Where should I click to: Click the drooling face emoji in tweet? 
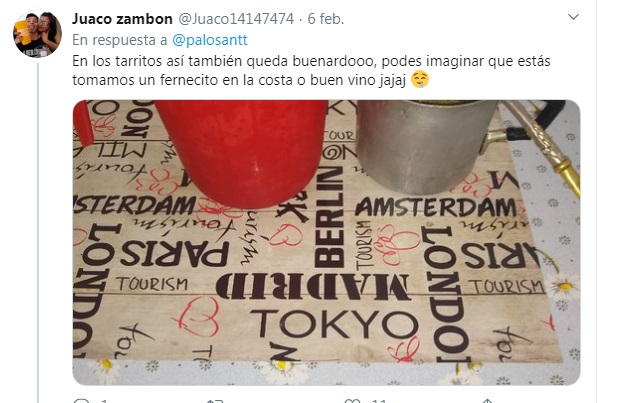420,79
